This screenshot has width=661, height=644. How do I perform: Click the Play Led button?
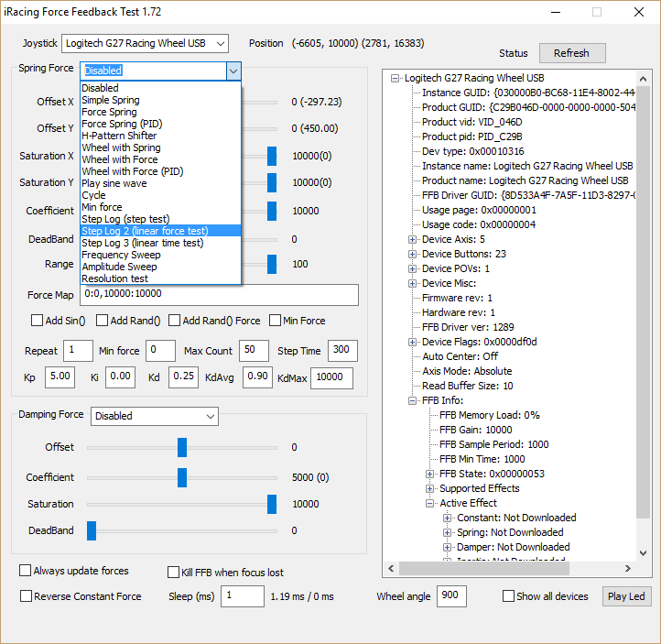(x=626, y=596)
